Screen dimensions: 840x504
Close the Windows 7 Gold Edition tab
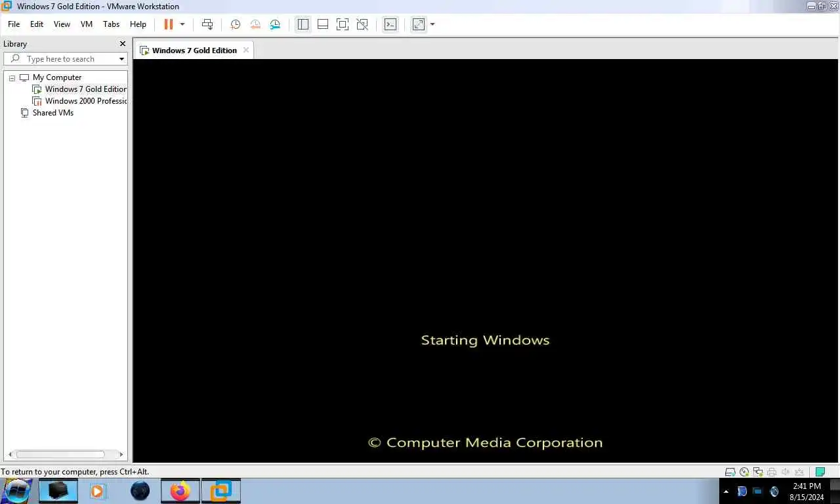pos(246,50)
